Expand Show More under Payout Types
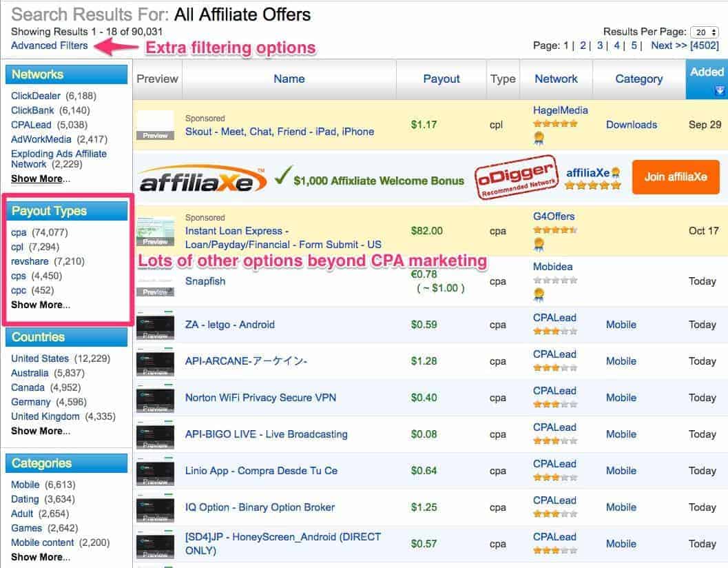 coord(41,305)
